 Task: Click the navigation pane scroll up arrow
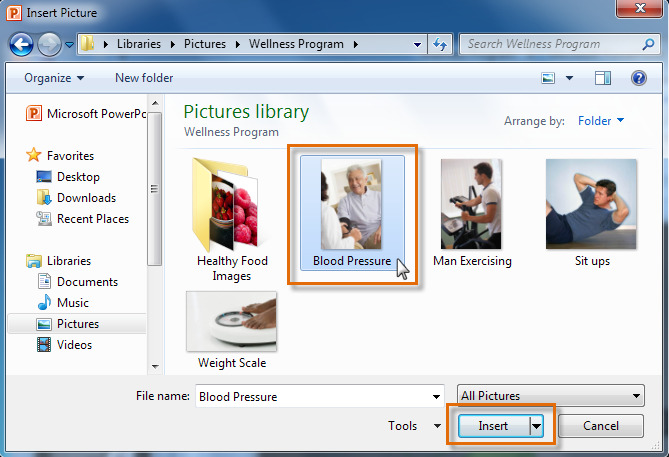(x=155, y=103)
